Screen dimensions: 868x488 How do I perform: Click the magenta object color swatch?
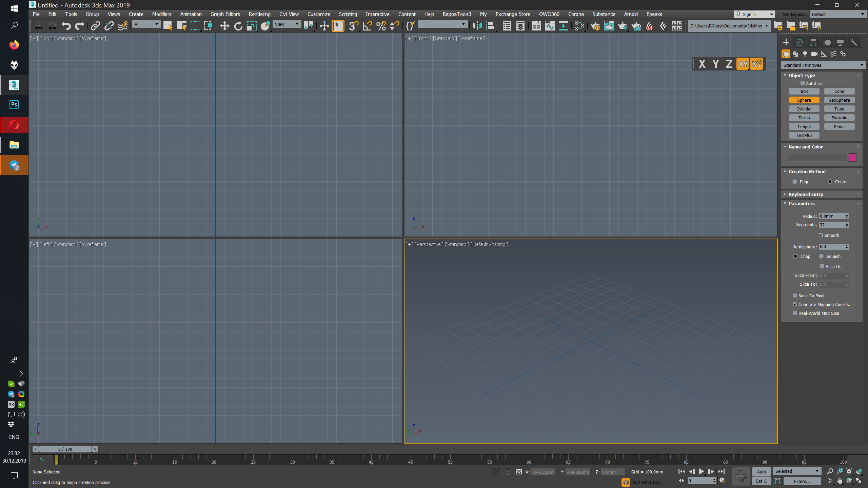tap(853, 158)
